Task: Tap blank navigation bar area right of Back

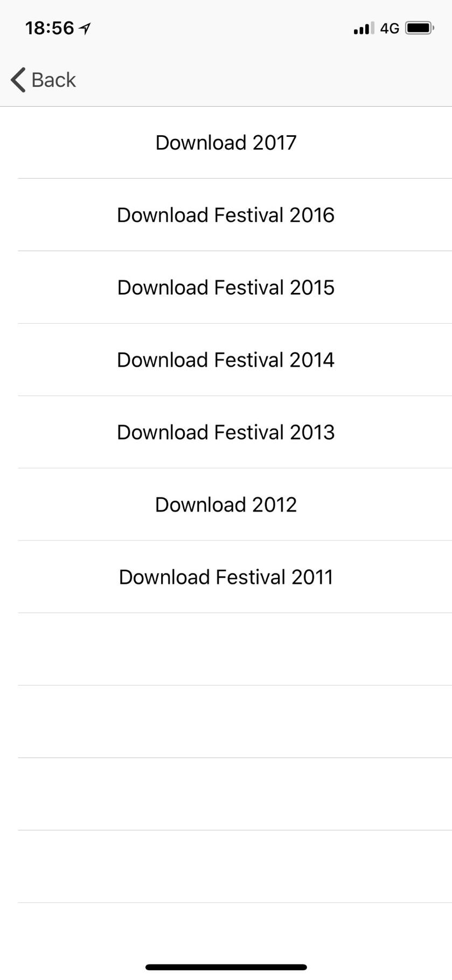Action: [x=269, y=80]
